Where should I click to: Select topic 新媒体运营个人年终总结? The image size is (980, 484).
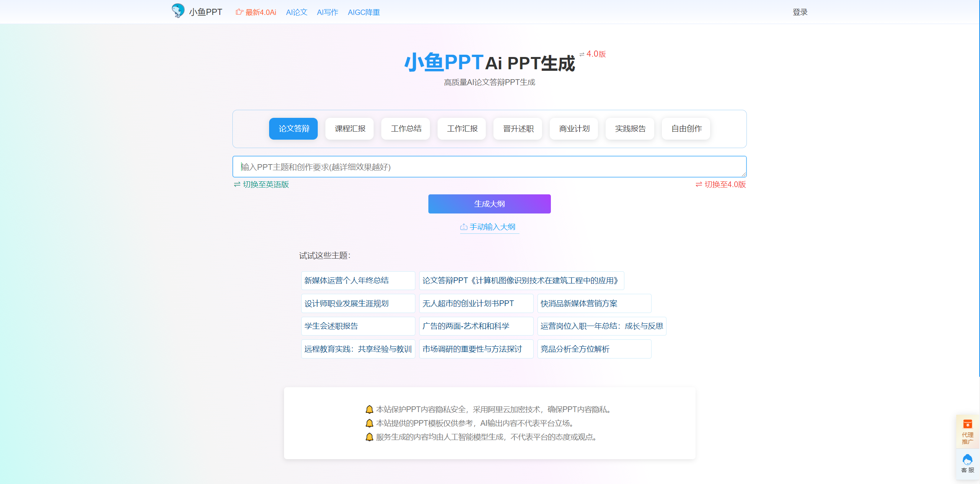coord(358,280)
